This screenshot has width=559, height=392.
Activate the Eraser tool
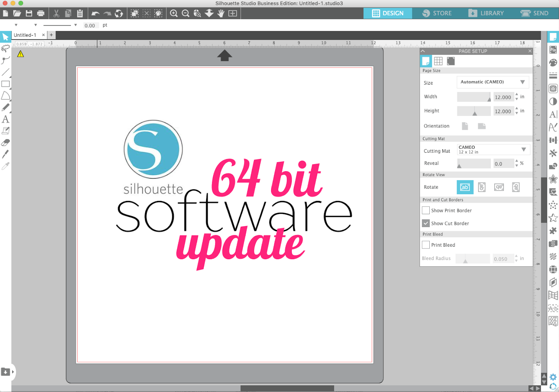tap(5, 143)
